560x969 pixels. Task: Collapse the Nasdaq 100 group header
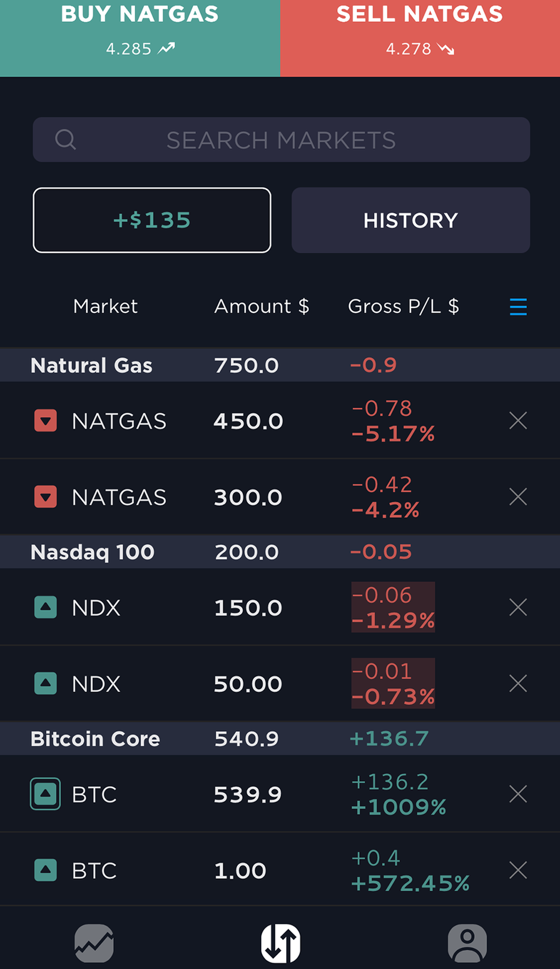[x=280, y=552]
